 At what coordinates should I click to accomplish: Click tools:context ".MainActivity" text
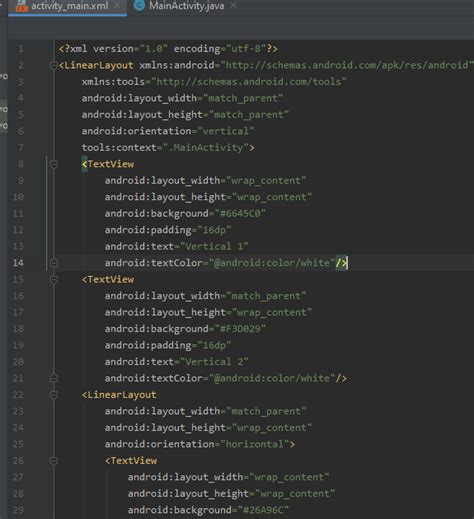(x=206, y=148)
